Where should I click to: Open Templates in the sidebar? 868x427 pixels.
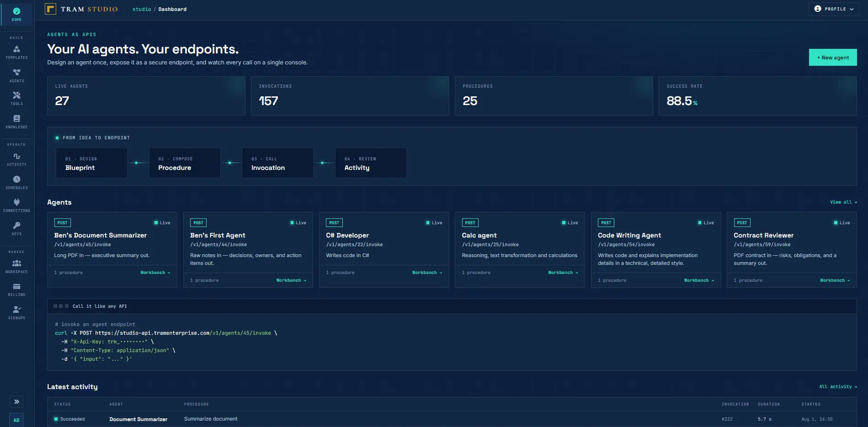pos(16,53)
